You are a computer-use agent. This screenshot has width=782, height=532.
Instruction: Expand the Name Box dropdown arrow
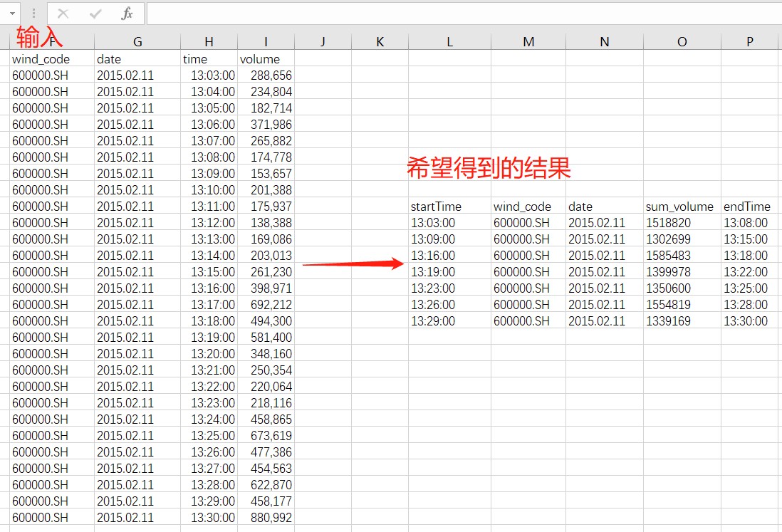tap(13, 14)
